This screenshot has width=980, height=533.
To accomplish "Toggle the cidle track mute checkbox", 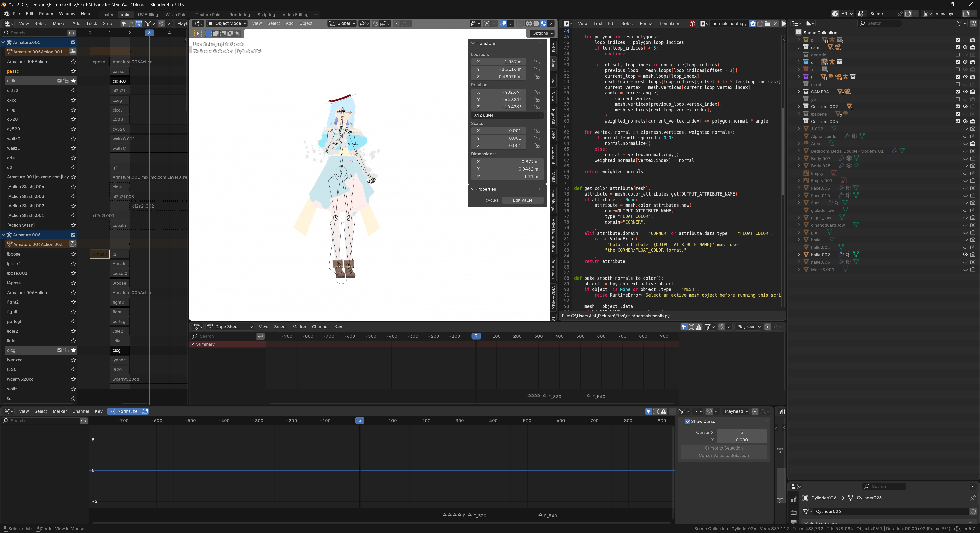I will (x=59, y=81).
